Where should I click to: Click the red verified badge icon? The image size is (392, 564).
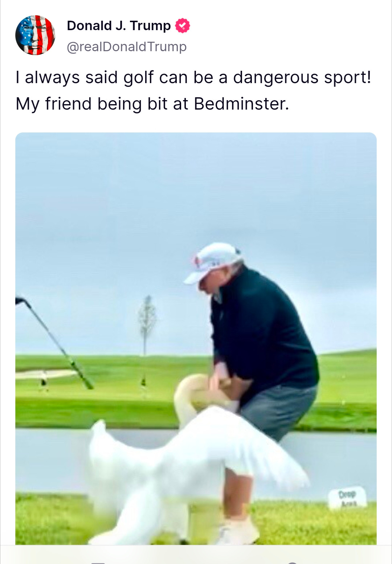point(183,26)
